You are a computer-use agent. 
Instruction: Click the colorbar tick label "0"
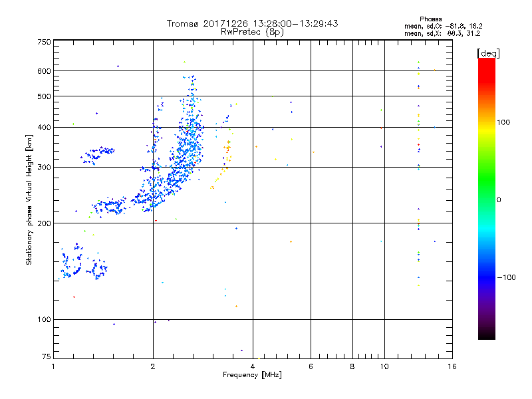tap(499, 200)
